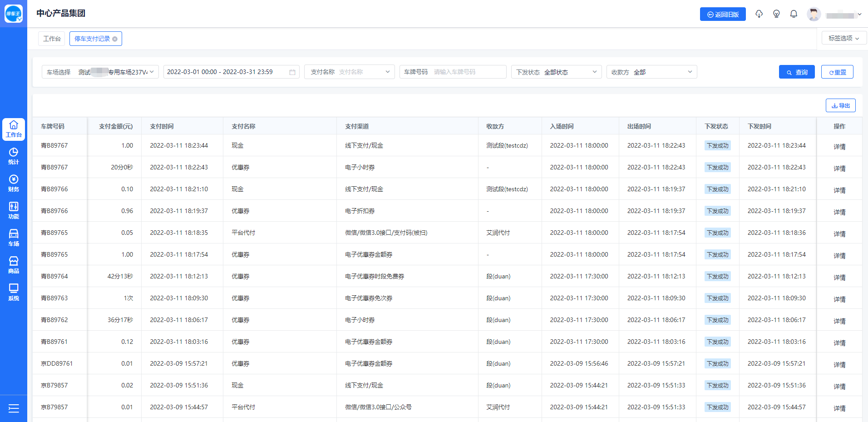Open the 标签选项 tab options menu
This screenshot has width=868, height=422.
[x=843, y=38]
